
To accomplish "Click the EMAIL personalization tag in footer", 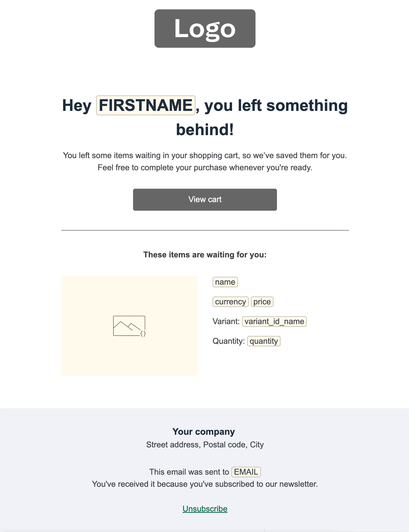I will coord(246,472).
